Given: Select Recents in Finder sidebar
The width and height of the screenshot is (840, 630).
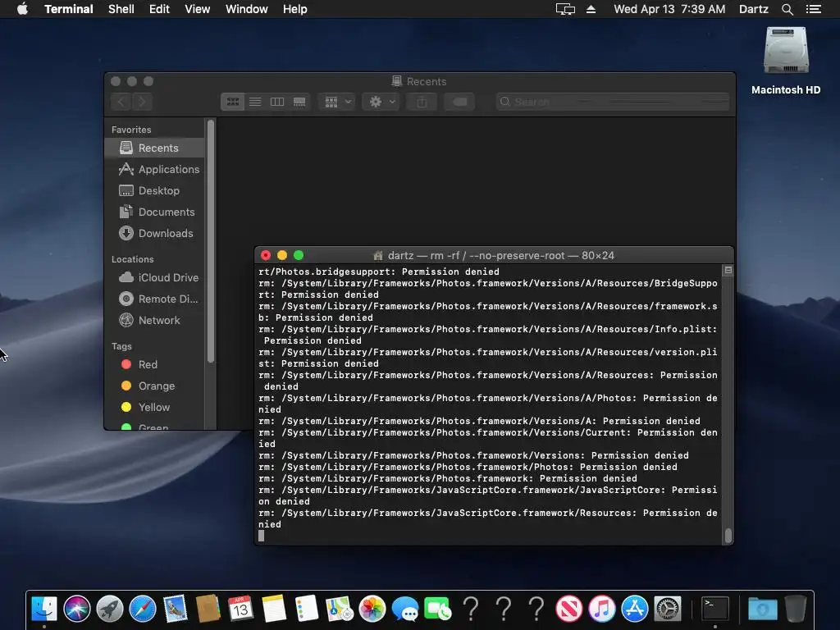Looking at the screenshot, I should click(x=154, y=148).
